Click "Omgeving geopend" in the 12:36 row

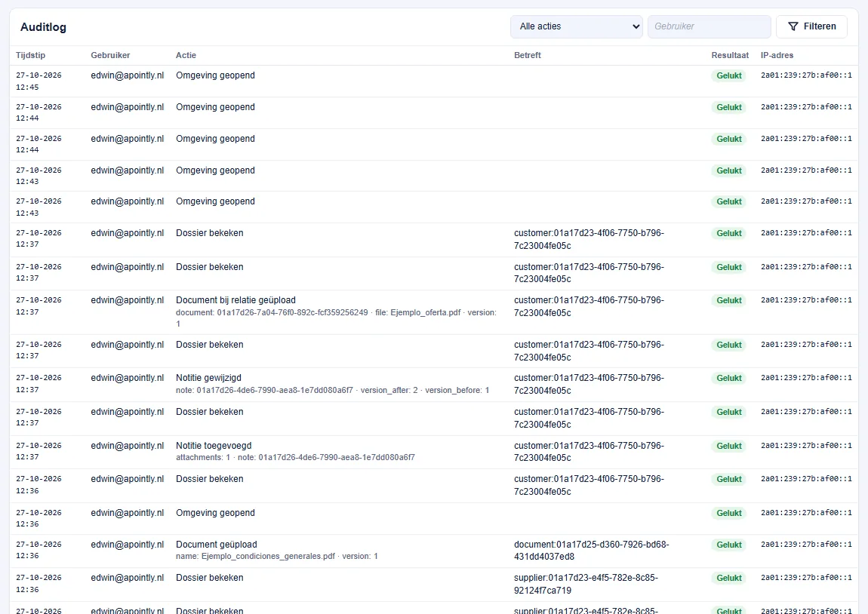point(215,513)
